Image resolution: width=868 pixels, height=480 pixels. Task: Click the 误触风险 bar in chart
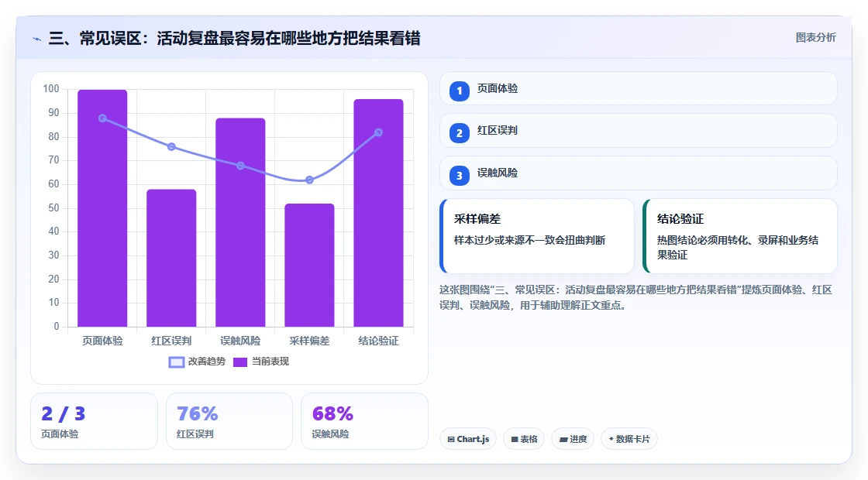pyautogui.click(x=240, y=222)
